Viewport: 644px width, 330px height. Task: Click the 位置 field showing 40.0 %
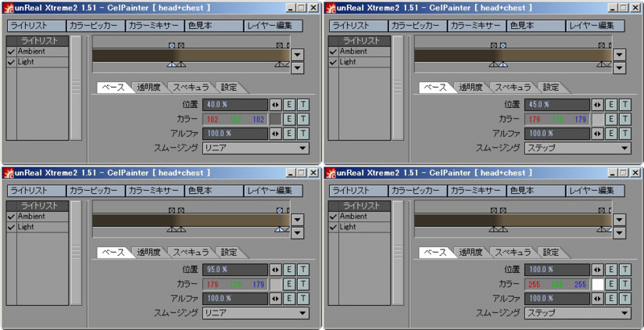coord(235,105)
